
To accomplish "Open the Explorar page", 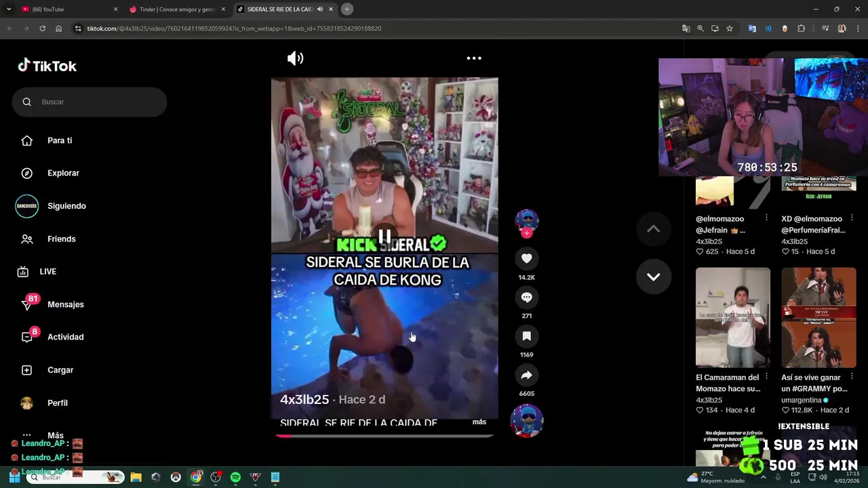I will [63, 173].
